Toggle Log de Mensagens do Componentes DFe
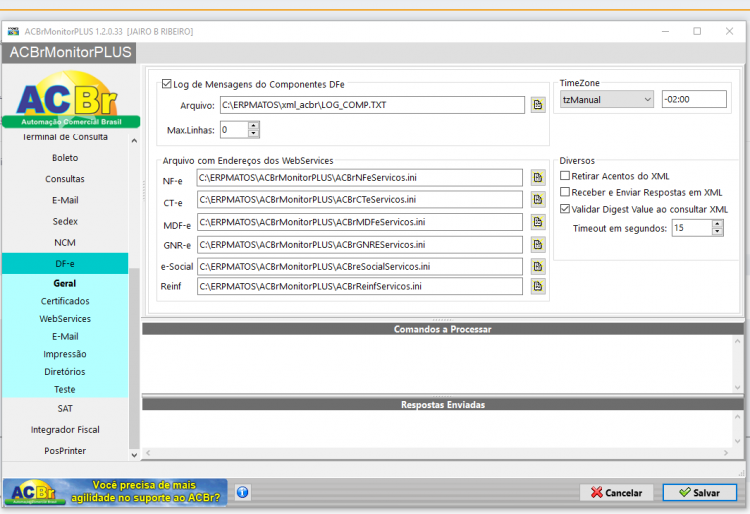Screen dimensions: 750x514 click(166, 84)
